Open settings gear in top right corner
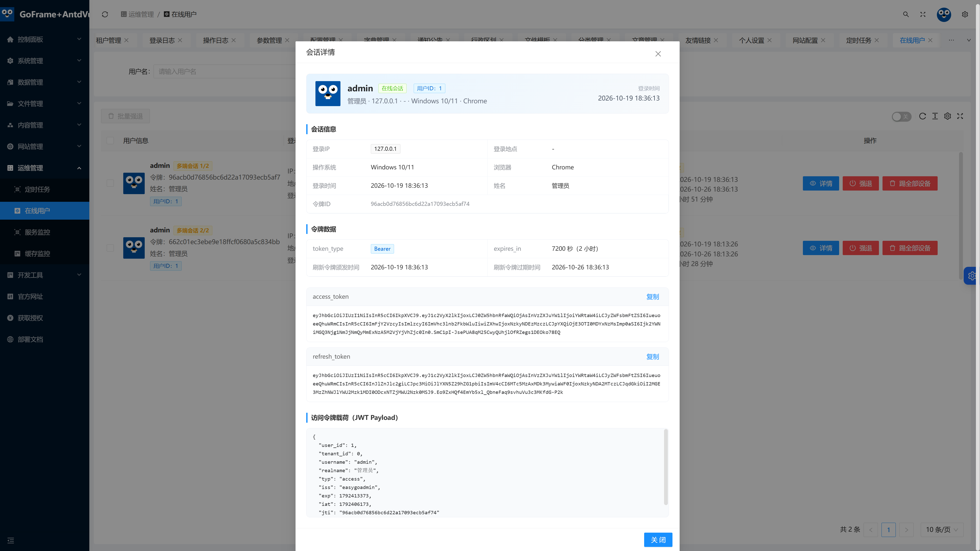The image size is (980, 551). pos(965,15)
